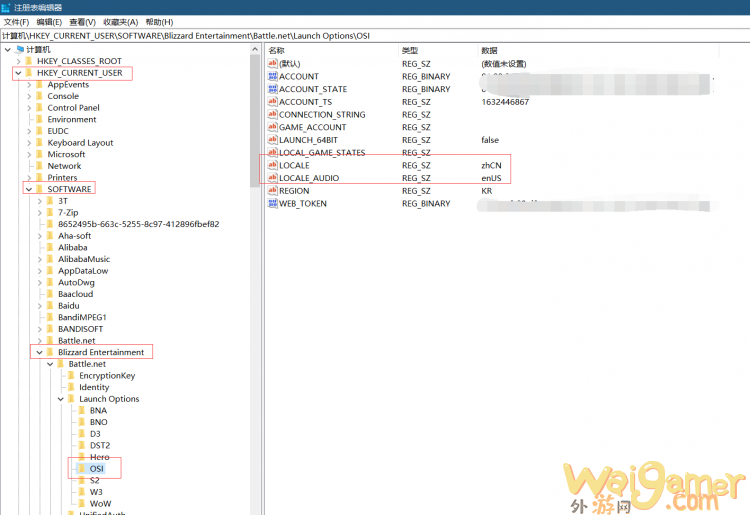The height and width of the screenshot is (515, 750).
Task: Click the SOFTWARE folder icon
Action: pos(39,189)
